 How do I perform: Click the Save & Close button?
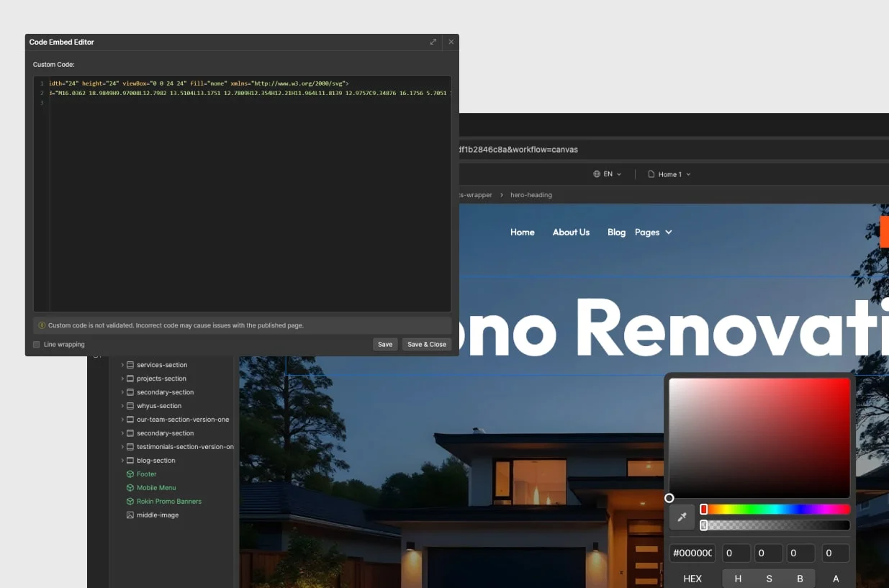pyautogui.click(x=427, y=344)
